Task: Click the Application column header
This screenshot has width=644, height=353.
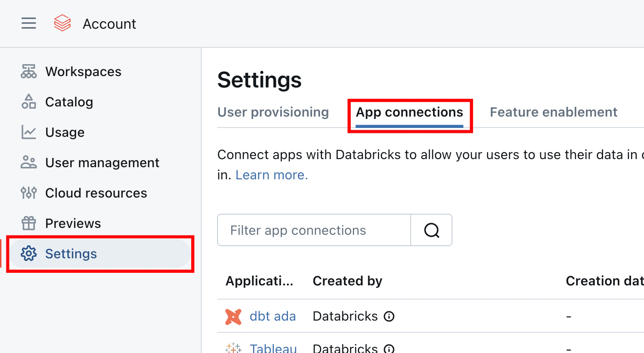Action: (259, 281)
